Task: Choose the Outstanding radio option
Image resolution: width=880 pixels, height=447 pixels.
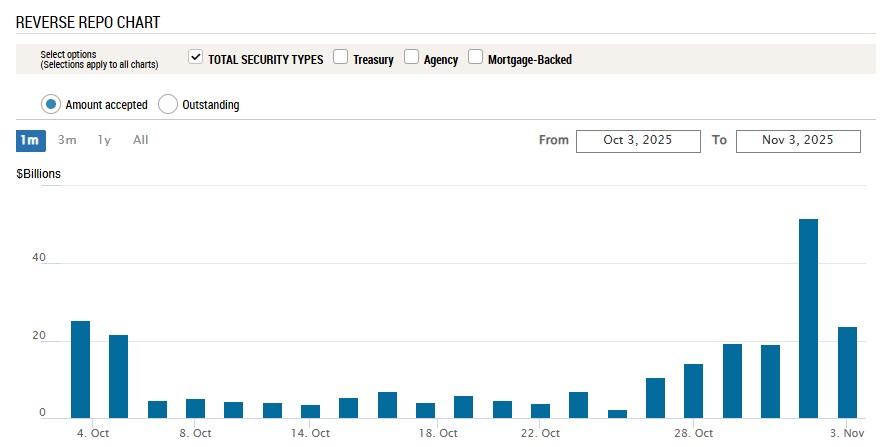Action: pos(168,104)
